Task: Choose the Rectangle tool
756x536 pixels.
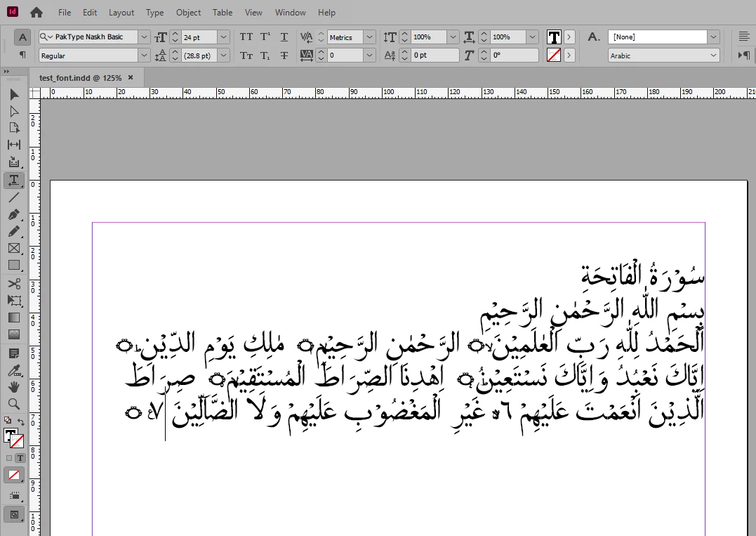Action: click(14, 266)
